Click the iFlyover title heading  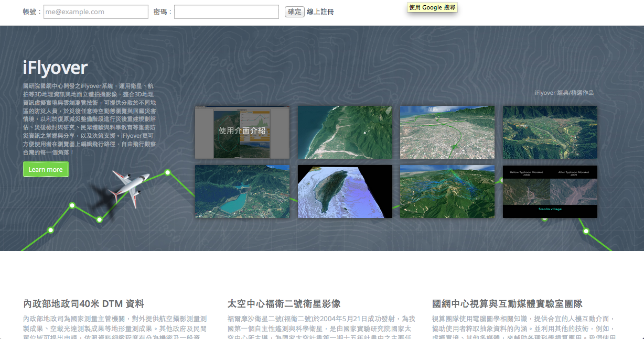55,68
